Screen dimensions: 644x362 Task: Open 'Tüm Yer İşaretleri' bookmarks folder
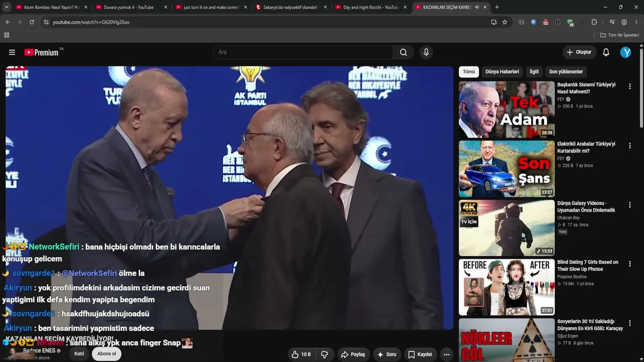click(x=619, y=35)
